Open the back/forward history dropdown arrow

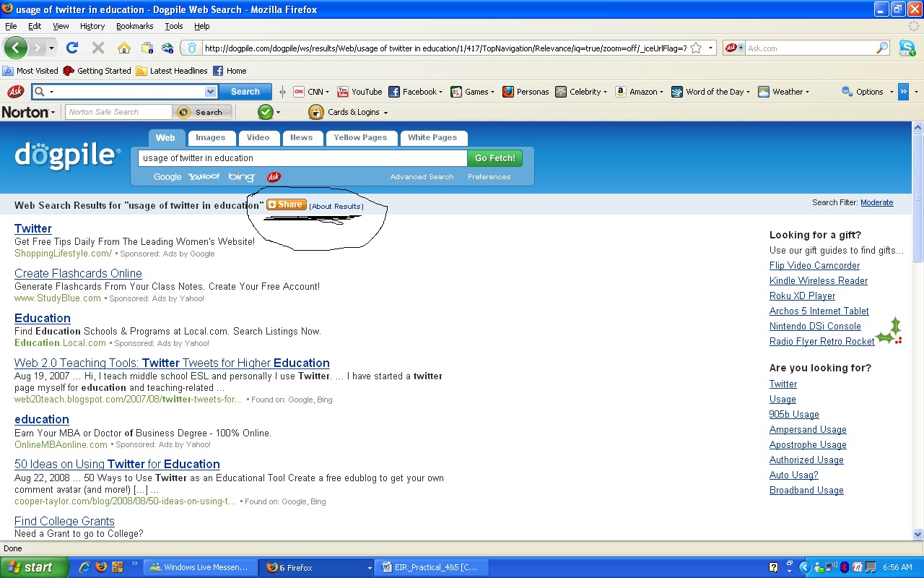coord(51,48)
